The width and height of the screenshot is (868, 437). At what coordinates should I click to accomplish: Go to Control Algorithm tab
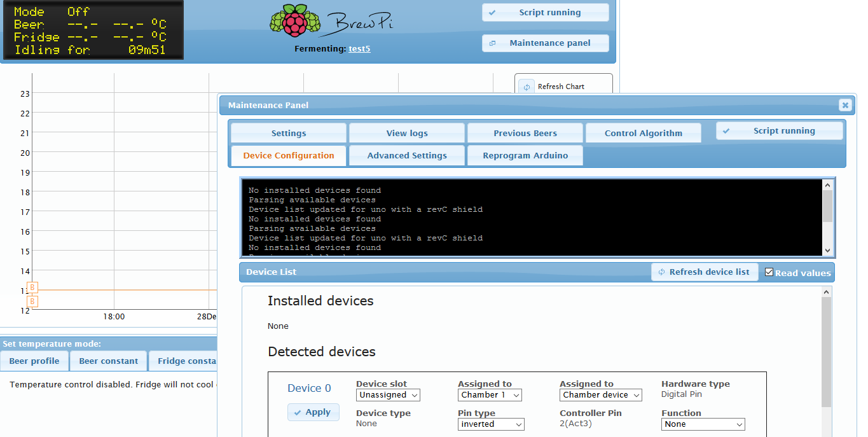click(643, 134)
